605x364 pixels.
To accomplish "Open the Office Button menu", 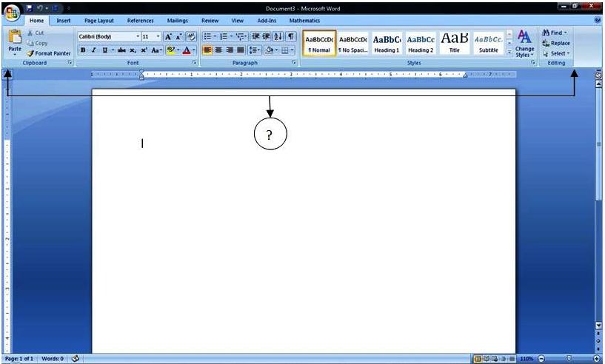I will (x=12, y=13).
